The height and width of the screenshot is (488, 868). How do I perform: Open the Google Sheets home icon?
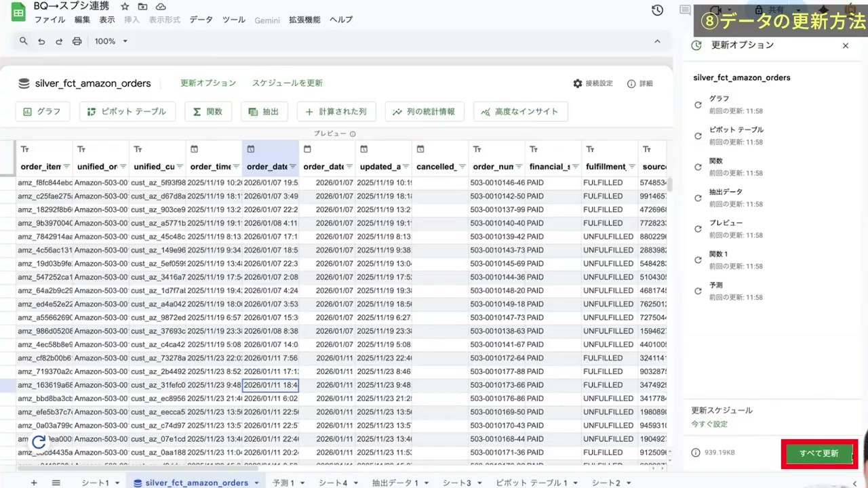coord(19,12)
